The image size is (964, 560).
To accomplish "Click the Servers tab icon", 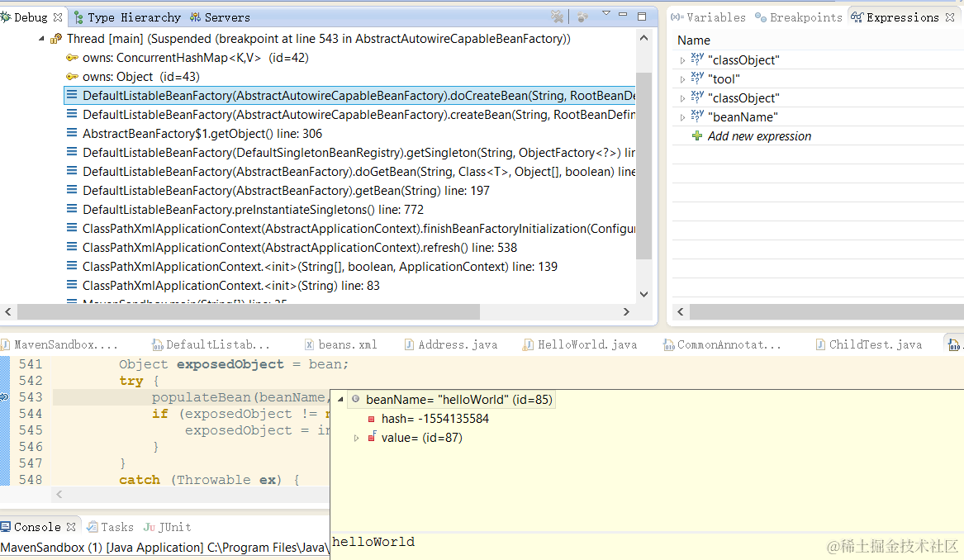I will point(196,17).
